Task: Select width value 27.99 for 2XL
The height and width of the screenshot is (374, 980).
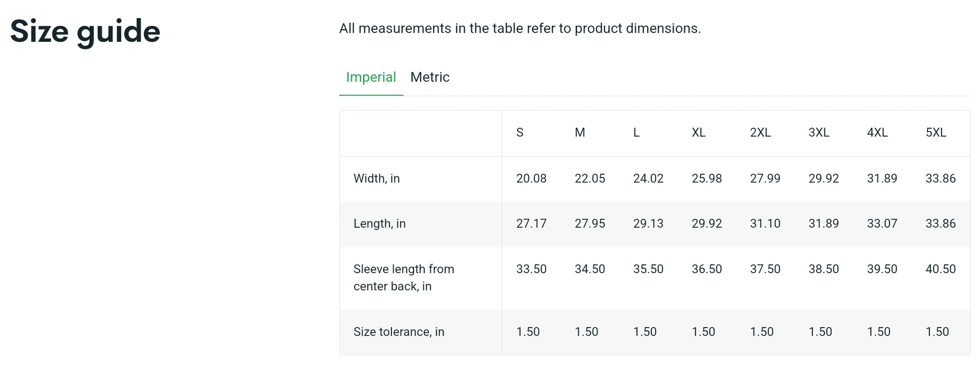Action: pos(765,178)
